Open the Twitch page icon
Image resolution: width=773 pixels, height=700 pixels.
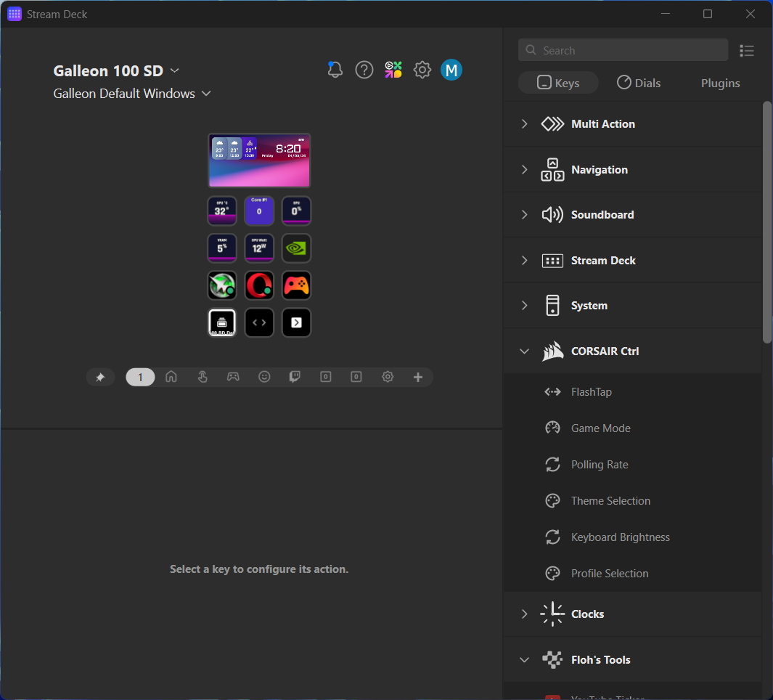tap(295, 377)
